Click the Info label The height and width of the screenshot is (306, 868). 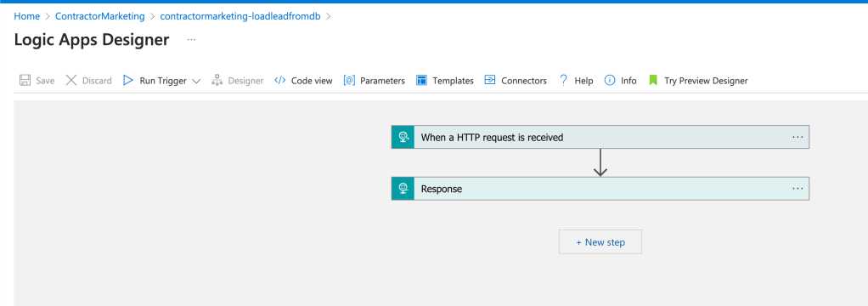[x=628, y=81]
